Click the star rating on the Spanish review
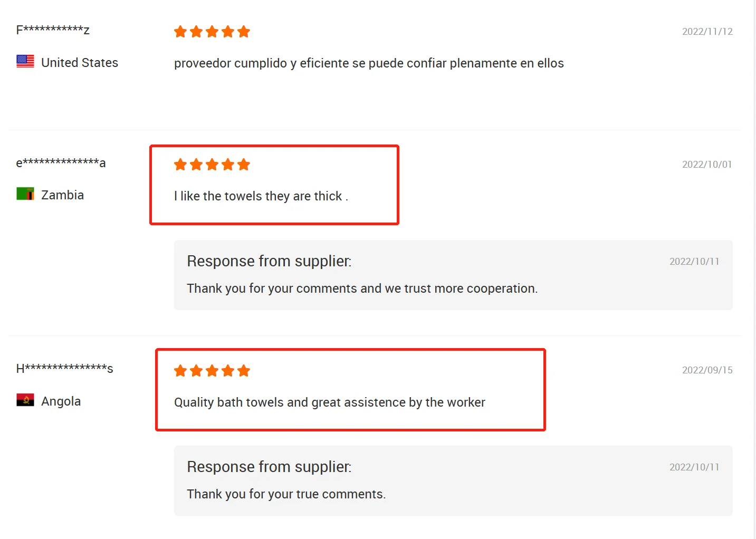This screenshot has width=756, height=539. (x=212, y=32)
